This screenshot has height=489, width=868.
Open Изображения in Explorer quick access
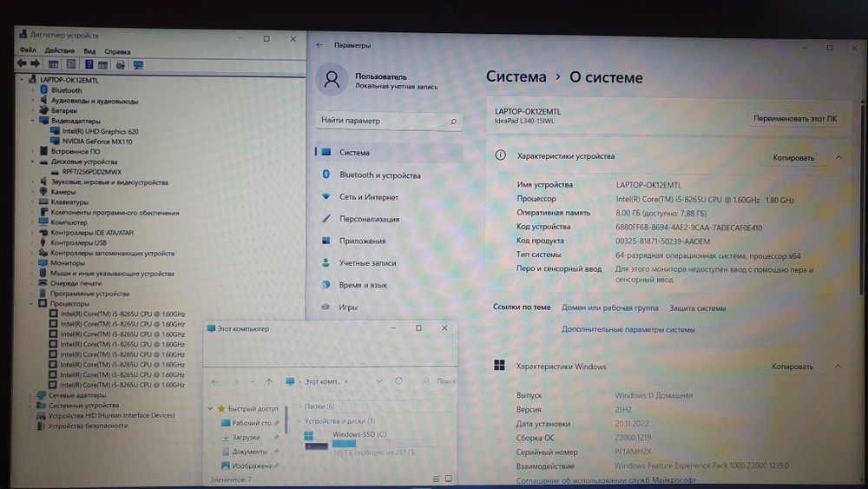252,466
